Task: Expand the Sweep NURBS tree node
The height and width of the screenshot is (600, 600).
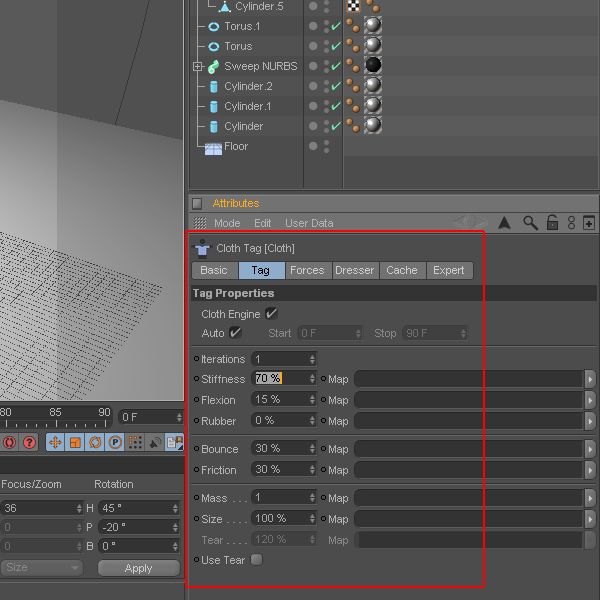Action: point(197,67)
